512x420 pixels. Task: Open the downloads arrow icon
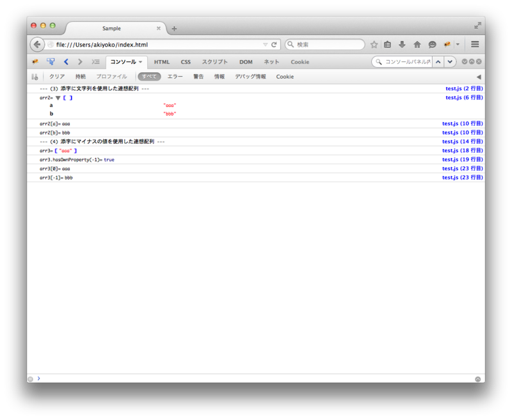coord(403,45)
